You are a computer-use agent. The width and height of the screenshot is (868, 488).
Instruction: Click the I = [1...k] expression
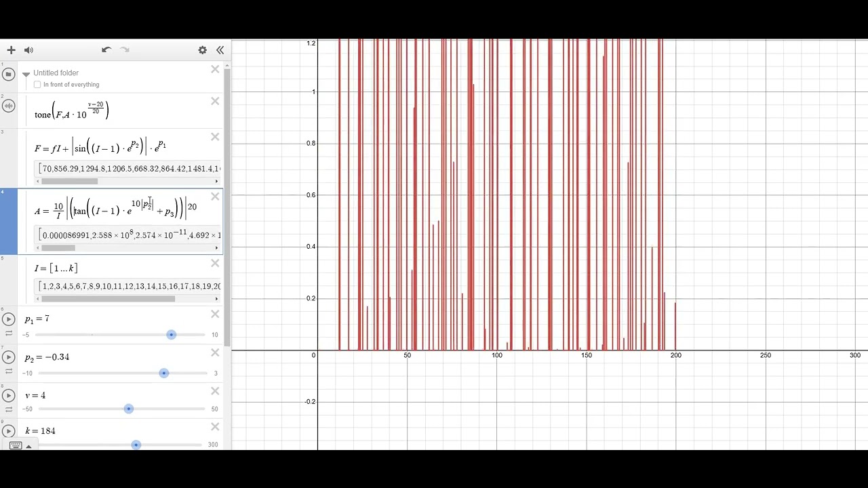tap(56, 268)
